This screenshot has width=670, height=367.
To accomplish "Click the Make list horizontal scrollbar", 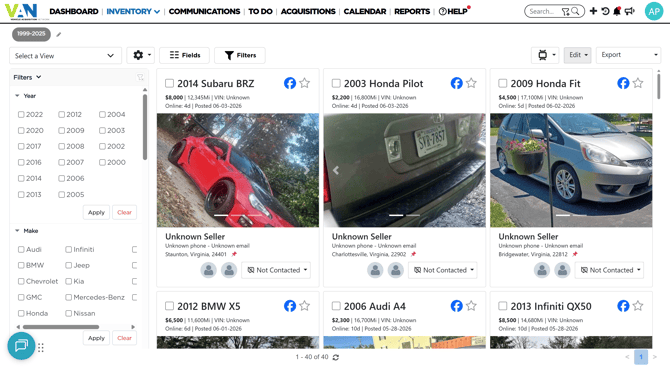I will point(61,327).
